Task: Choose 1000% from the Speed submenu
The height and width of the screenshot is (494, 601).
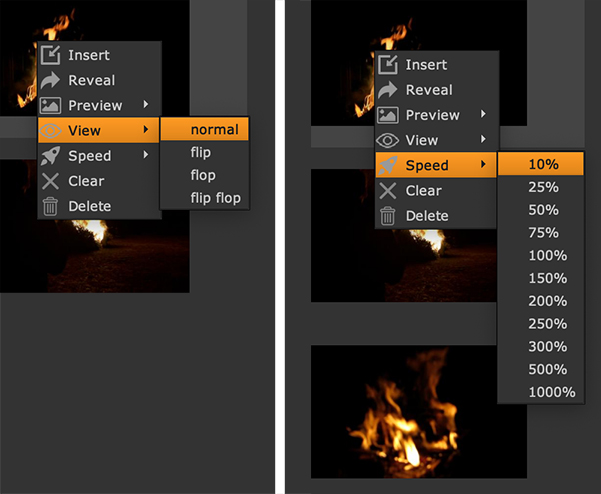Action: (x=550, y=392)
